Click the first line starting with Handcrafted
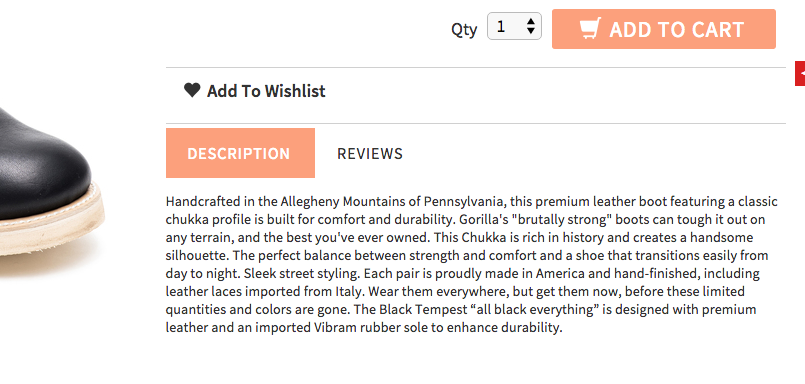 [x=471, y=201]
